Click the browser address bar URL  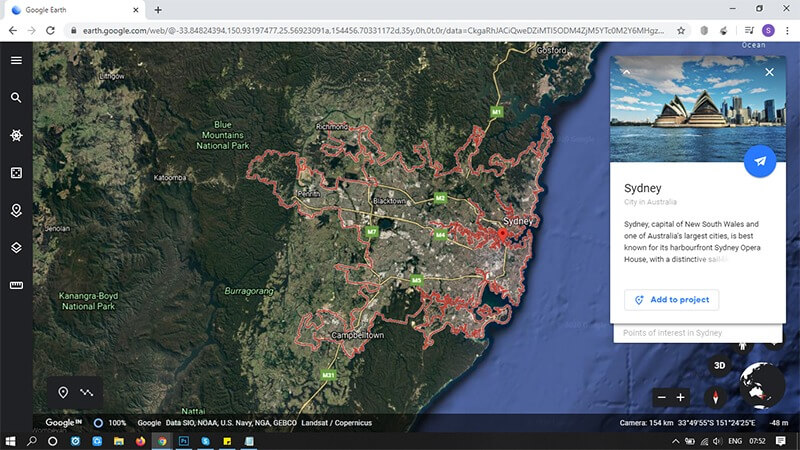click(373, 31)
